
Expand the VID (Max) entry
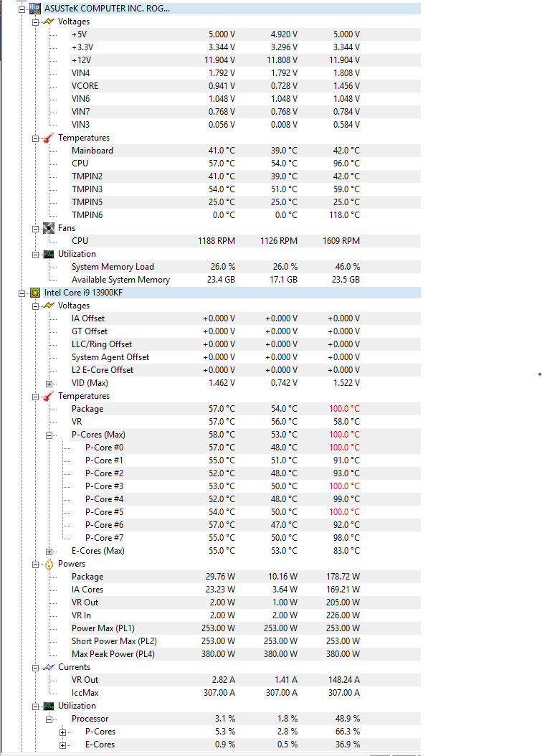click(49, 384)
